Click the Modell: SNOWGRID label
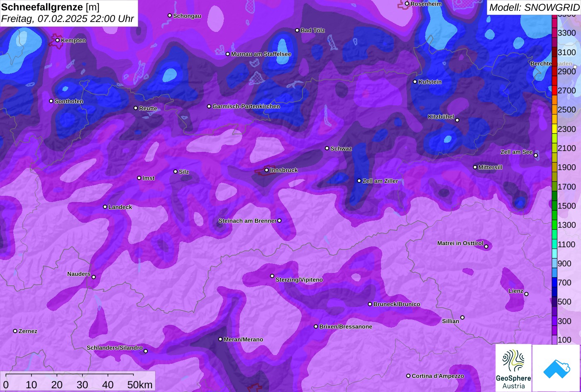This screenshot has height=392, width=581. [x=534, y=7]
